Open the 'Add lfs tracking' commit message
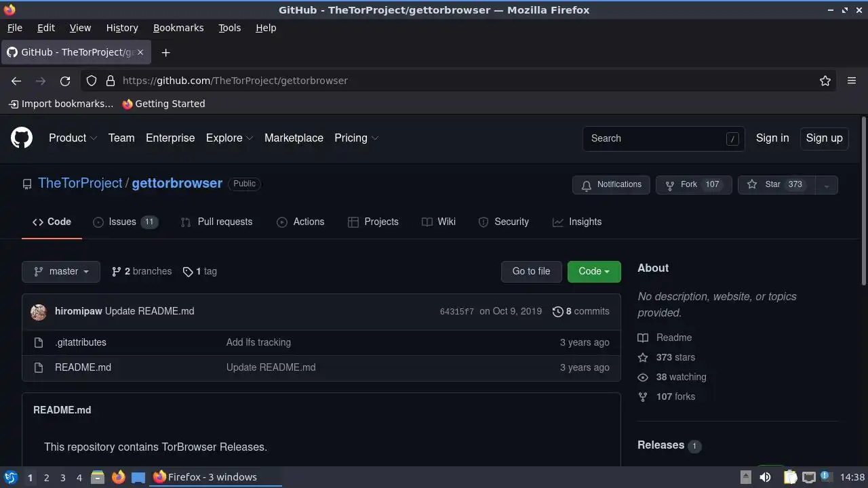This screenshot has width=868, height=488. point(258,342)
